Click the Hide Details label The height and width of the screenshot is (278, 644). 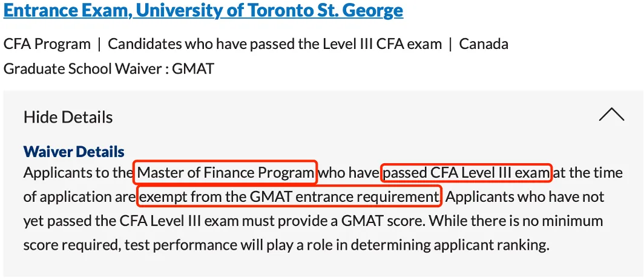(x=68, y=117)
